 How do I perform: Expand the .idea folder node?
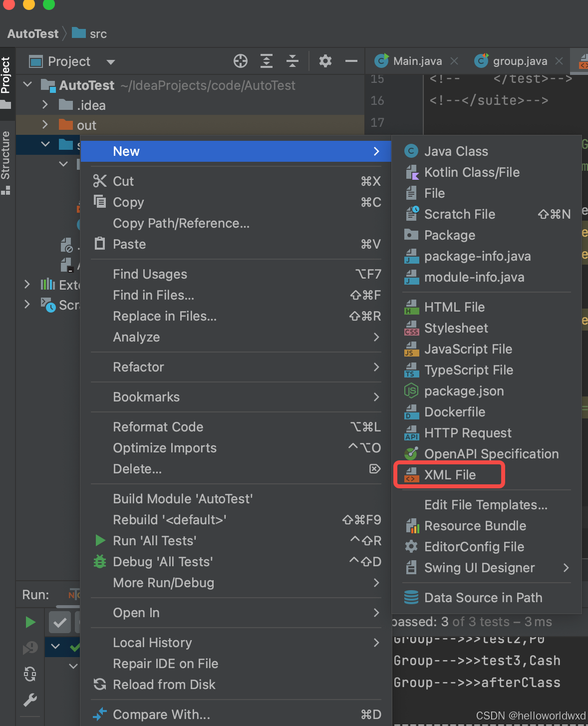(x=45, y=104)
